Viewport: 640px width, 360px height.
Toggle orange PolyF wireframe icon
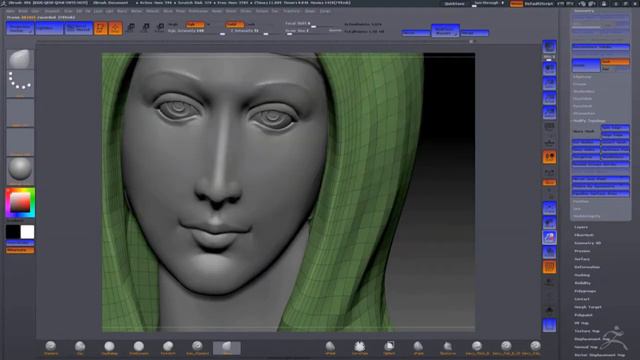(549, 267)
